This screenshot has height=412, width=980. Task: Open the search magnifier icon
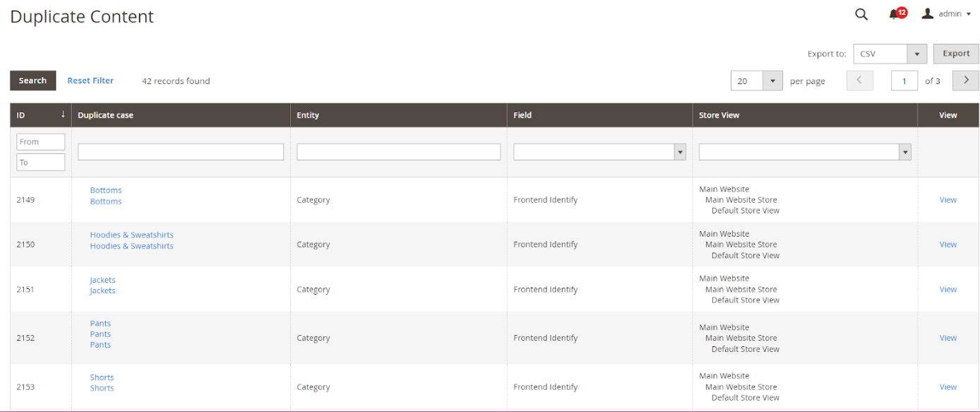[861, 14]
